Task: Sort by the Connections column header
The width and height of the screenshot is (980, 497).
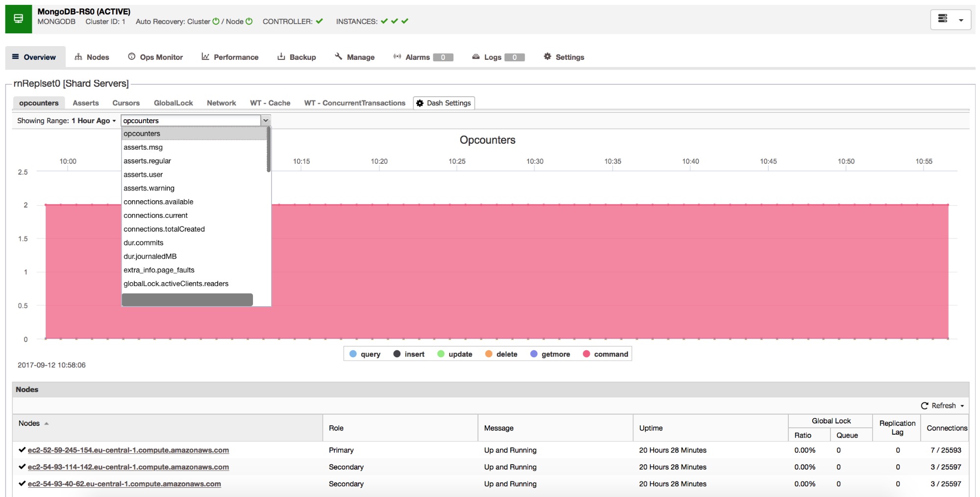Action: pyautogui.click(x=946, y=428)
